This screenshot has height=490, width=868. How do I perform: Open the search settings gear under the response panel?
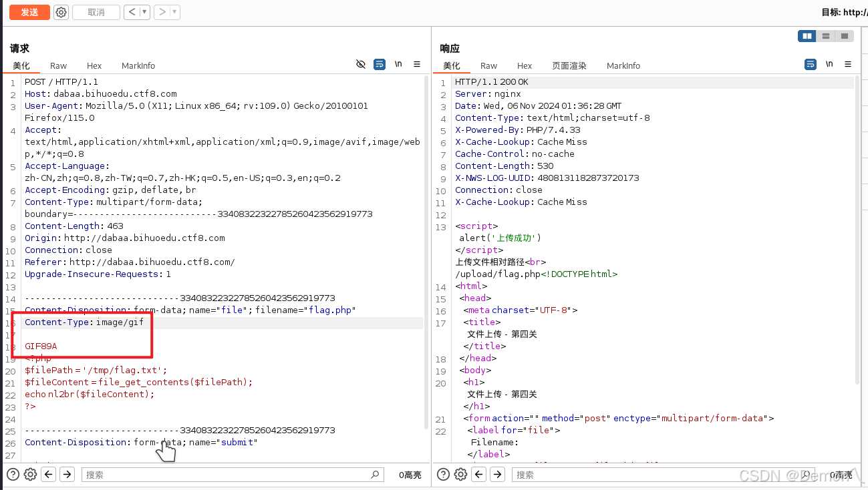pyautogui.click(x=460, y=475)
